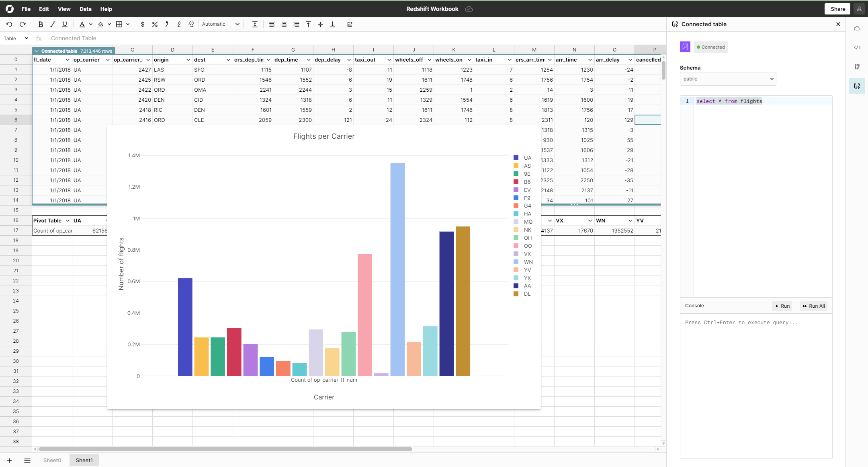Switch to the Sheet0 tab
Image resolution: width=868 pixels, height=467 pixels.
52,460
